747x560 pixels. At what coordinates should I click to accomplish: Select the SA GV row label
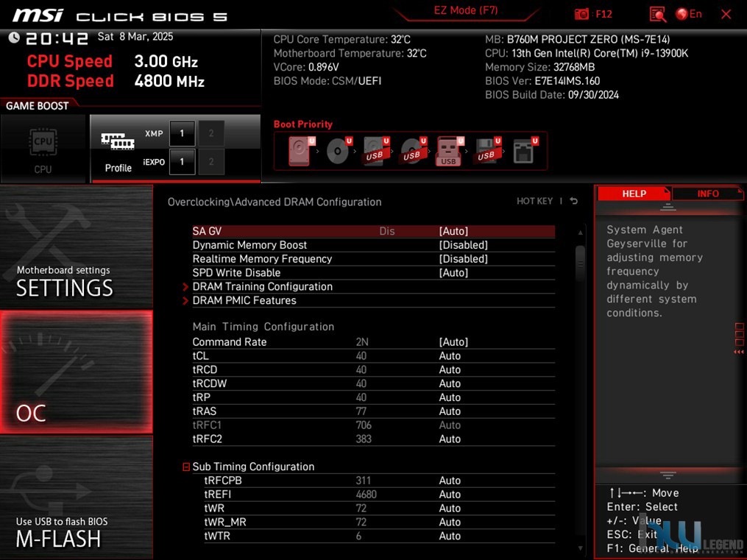coord(207,231)
